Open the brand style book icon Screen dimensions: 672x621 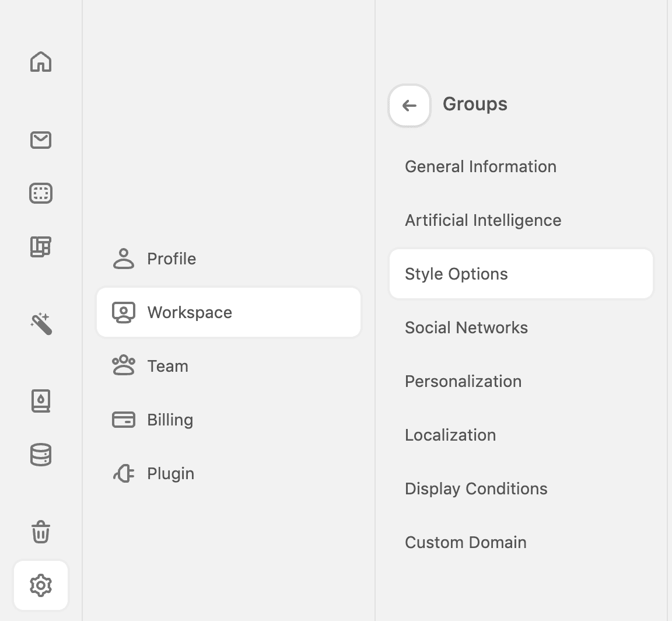(x=40, y=401)
